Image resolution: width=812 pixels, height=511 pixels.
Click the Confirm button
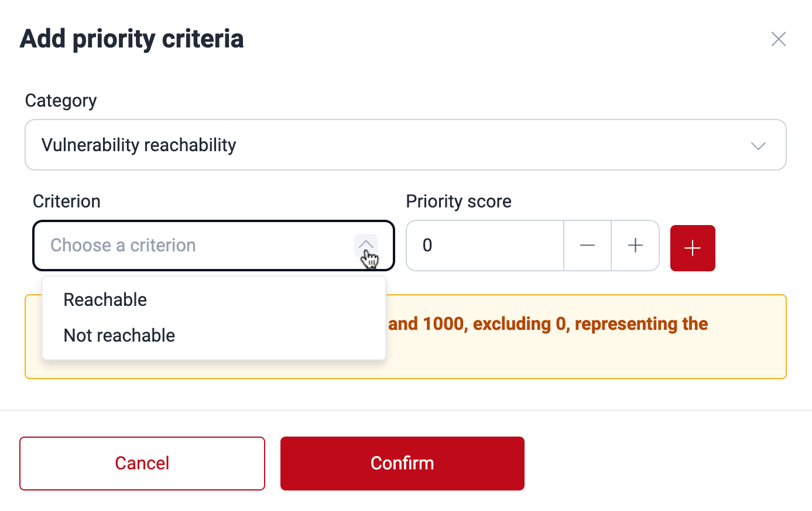point(402,463)
